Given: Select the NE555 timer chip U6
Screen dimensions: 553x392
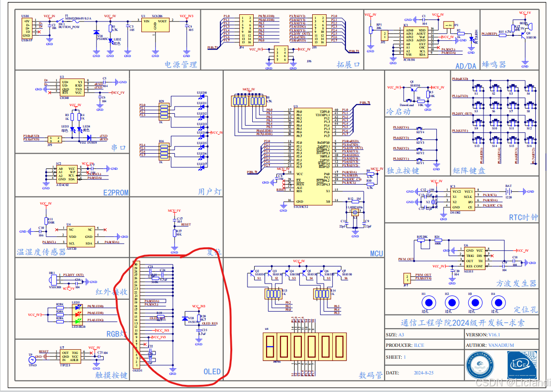Looking at the screenshot, I should tap(474, 258).
